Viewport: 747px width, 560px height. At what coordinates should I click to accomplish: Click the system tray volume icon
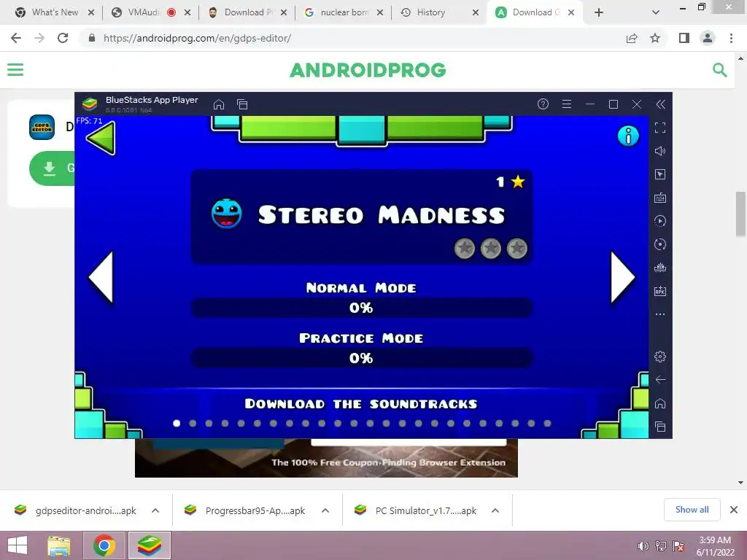[x=643, y=546]
